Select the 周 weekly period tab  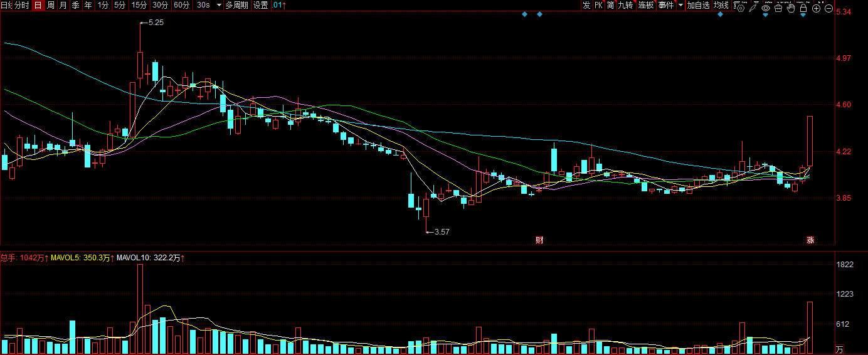pos(50,5)
